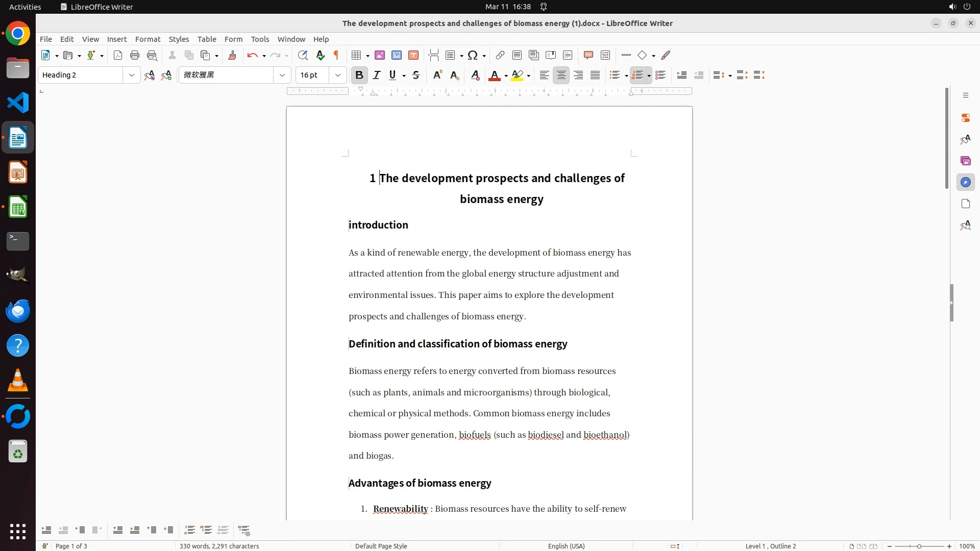Screen dimensions: 980x551
Task: Insert a special character with Omega icon
Action: pyautogui.click(x=473, y=55)
